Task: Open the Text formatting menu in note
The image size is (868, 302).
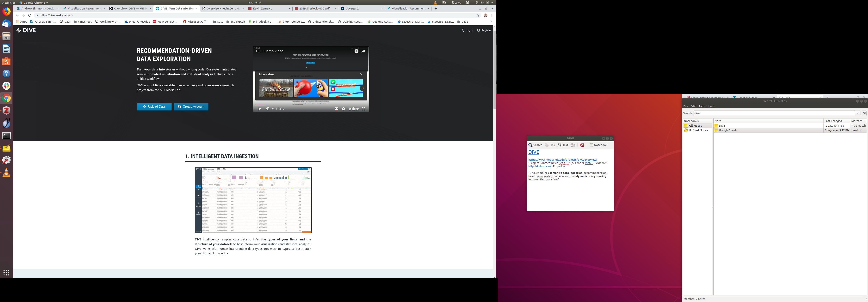Action: [563, 145]
